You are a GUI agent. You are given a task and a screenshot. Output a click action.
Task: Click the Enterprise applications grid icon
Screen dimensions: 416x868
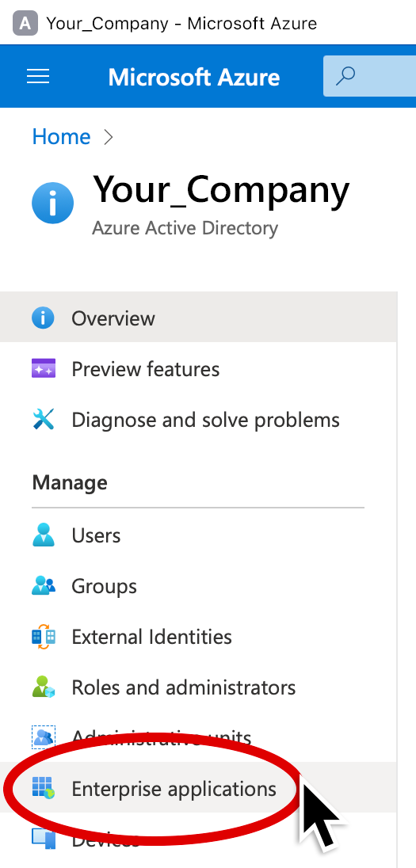(44, 788)
